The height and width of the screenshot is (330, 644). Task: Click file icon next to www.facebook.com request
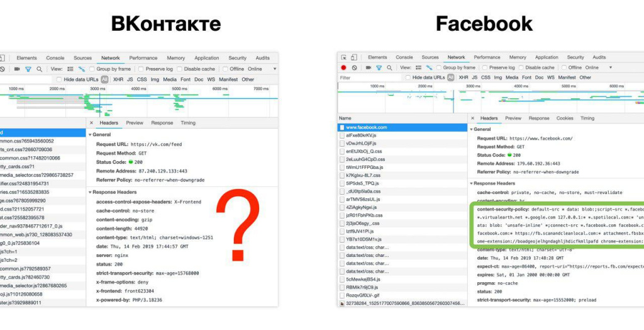pos(341,127)
